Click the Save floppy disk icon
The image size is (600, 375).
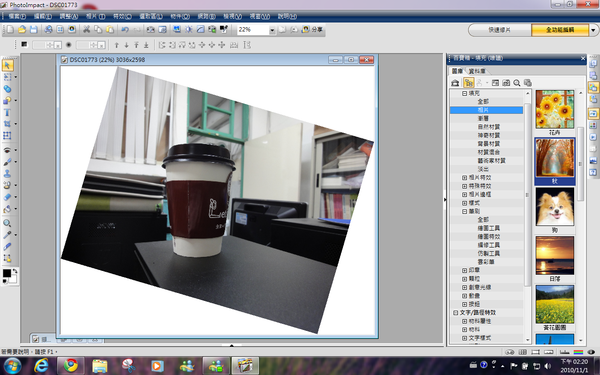[34, 29]
